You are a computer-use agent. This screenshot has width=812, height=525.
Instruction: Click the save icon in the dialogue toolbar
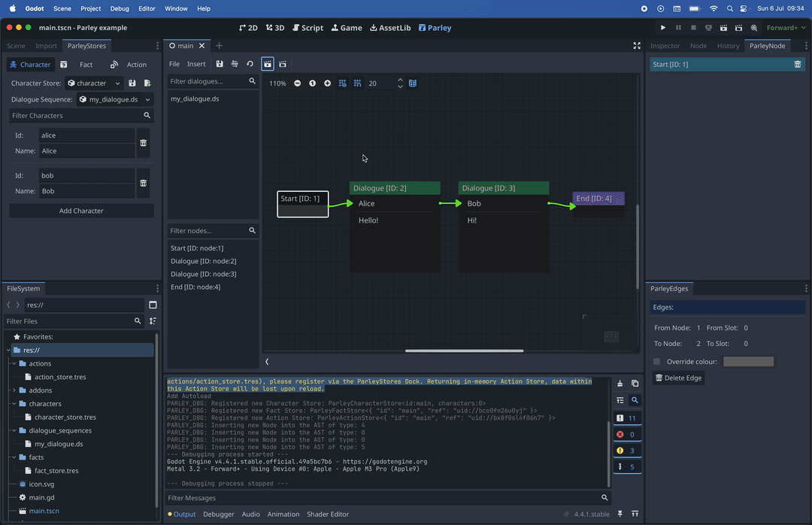click(220, 64)
